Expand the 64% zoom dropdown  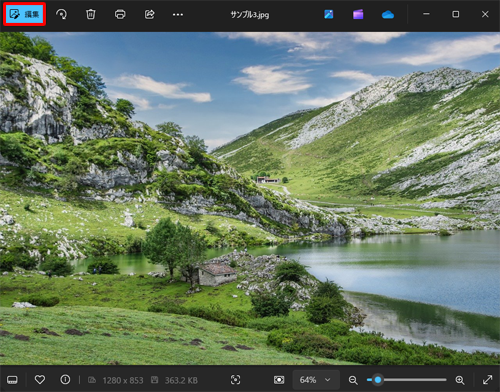315,380
